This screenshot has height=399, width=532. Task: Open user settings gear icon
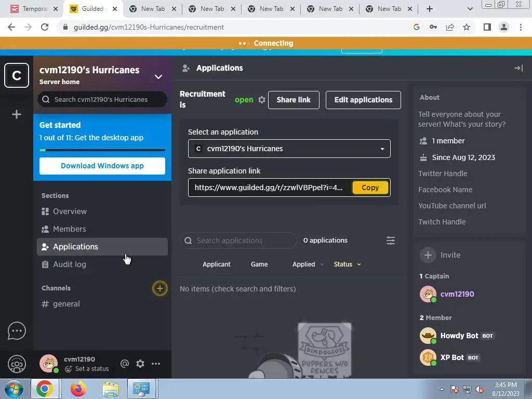tap(140, 364)
